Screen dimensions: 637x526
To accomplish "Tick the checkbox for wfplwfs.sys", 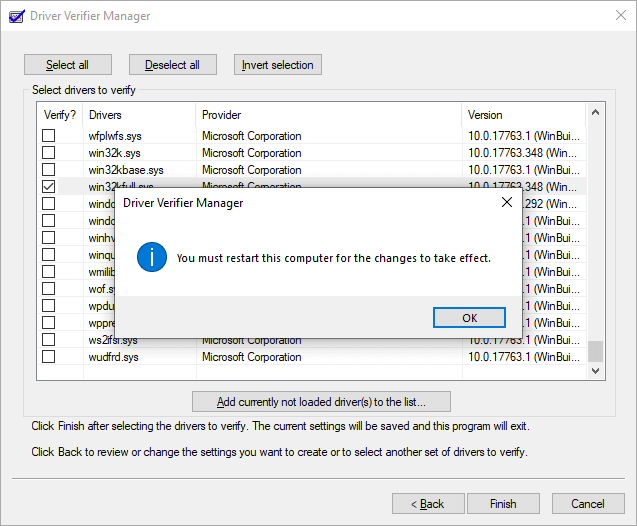I will (x=48, y=136).
